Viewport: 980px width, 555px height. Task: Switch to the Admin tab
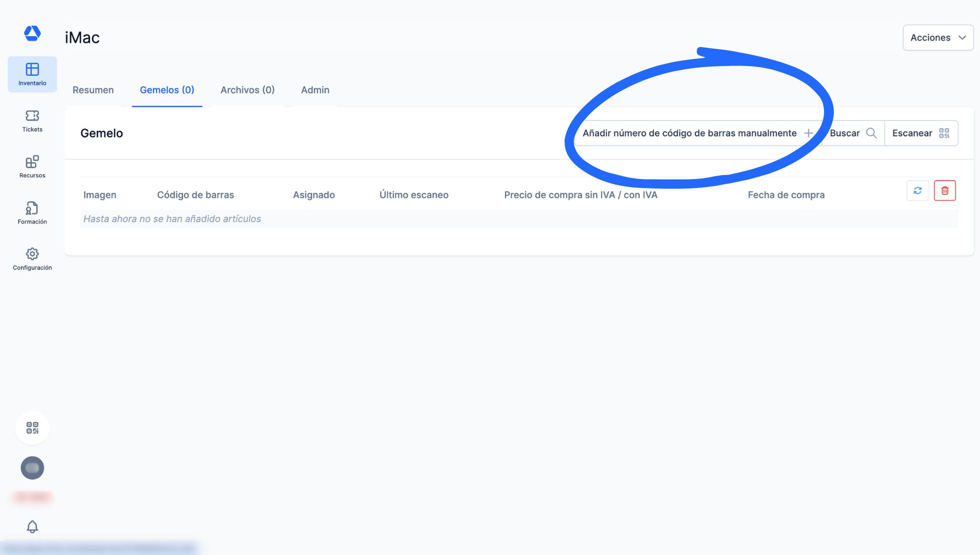(x=315, y=90)
